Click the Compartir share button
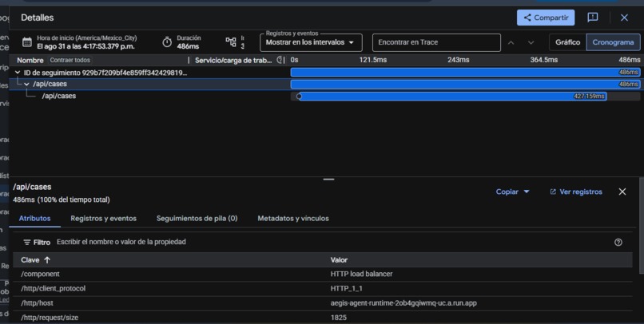644x324 pixels. [x=546, y=18]
